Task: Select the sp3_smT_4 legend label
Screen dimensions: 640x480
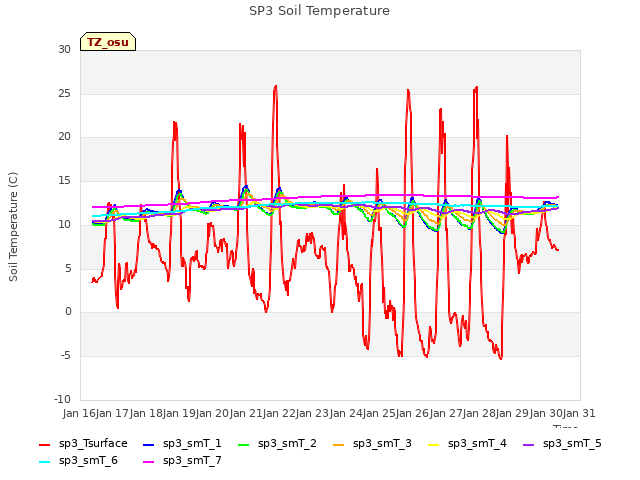Action: [x=477, y=444]
